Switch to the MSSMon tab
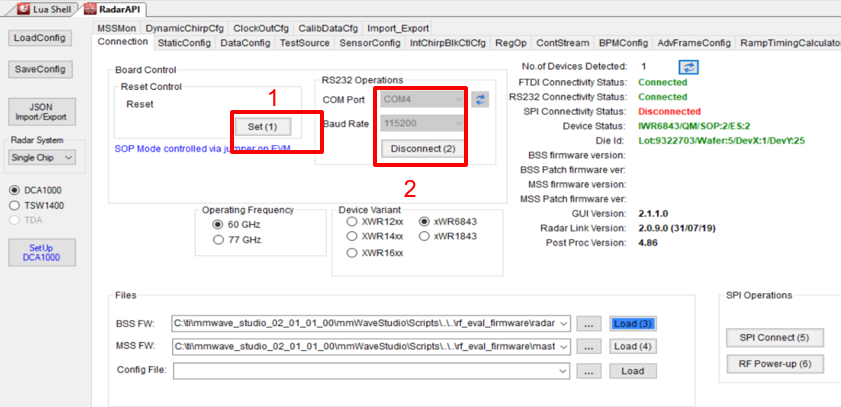841x407 pixels. [116, 28]
